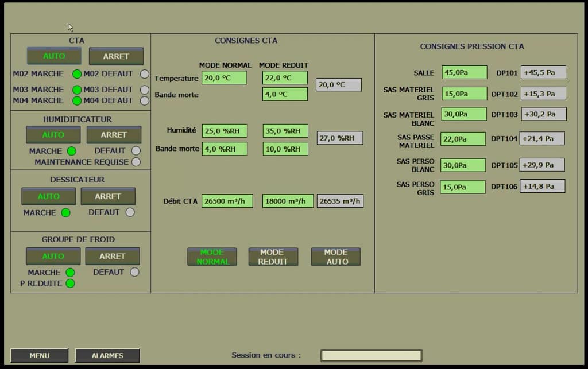This screenshot has width=588, height=369.
Task: Click the Dessicateur DEFAUT indicator light
Action: [x=130, y=212]
